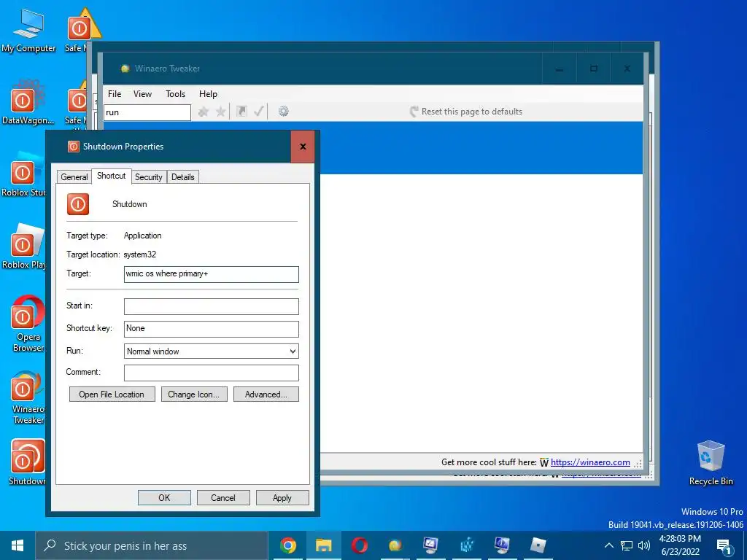Select the Shortcut tab
Viewport: 747px width, 560px height.
point(112,176)
